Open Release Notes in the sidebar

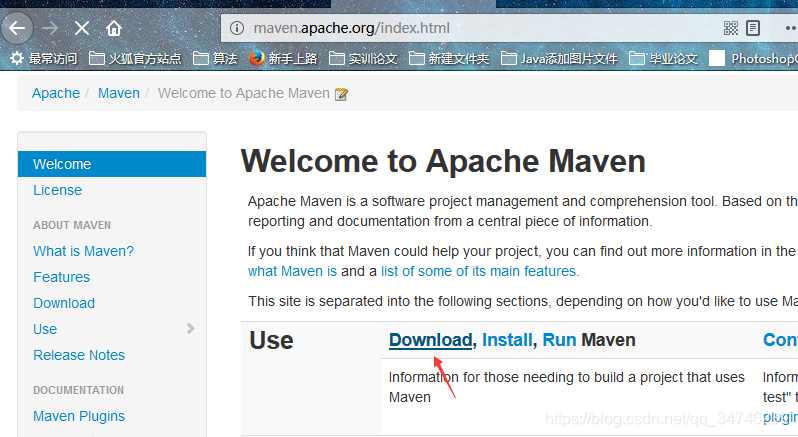pos(79,355)
